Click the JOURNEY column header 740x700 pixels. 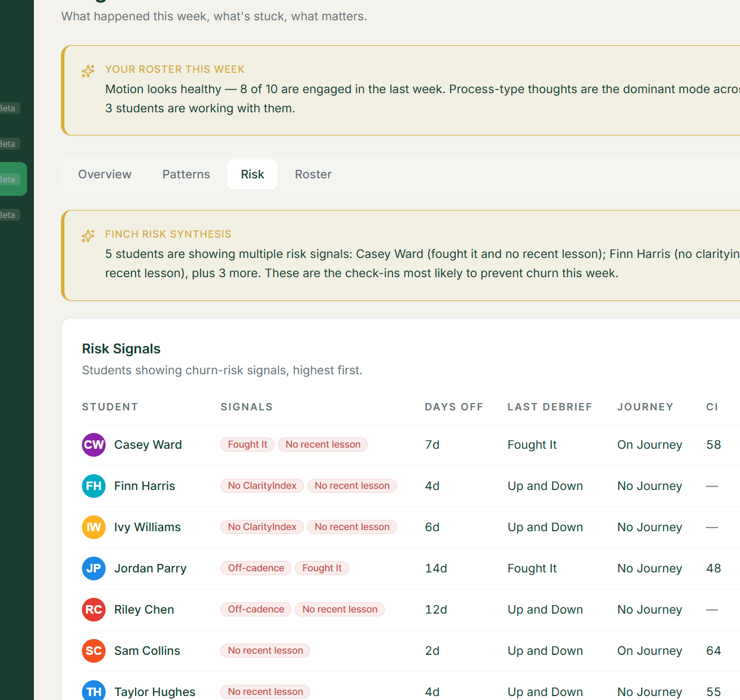coord(645,407)
